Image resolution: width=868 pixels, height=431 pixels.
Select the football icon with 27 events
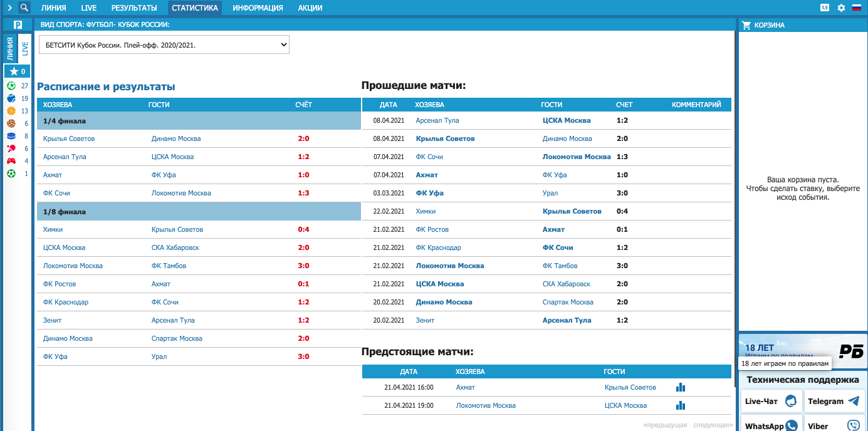[11, 86]
